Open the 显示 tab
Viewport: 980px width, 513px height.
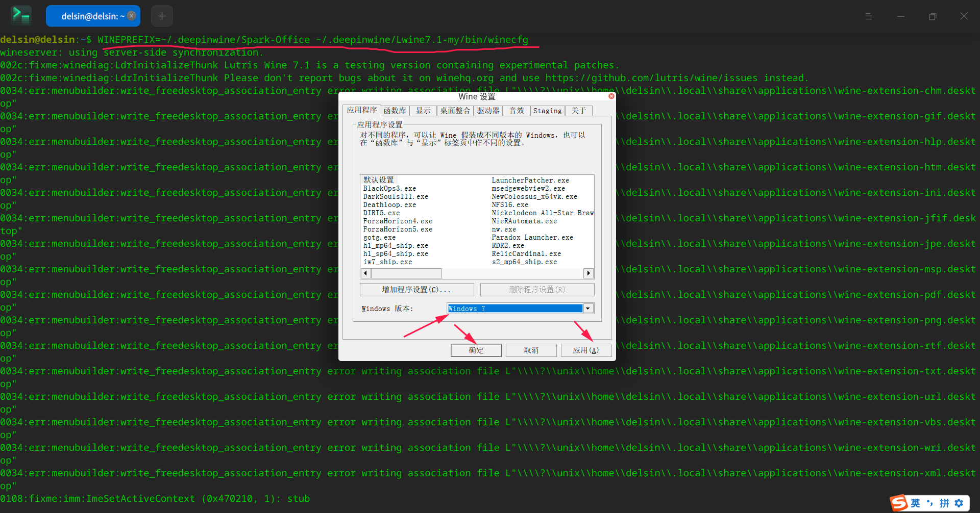423,111
